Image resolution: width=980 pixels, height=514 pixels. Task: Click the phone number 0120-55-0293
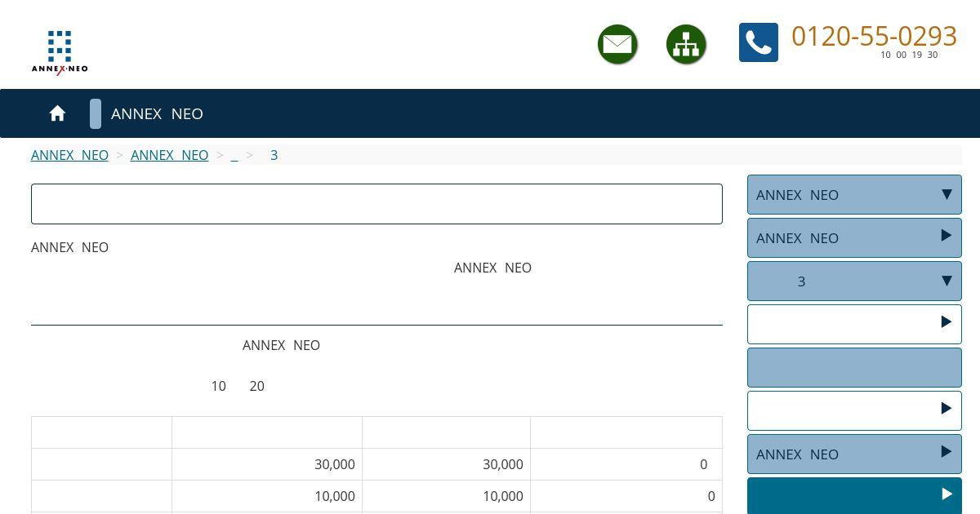tap(874, 36)
